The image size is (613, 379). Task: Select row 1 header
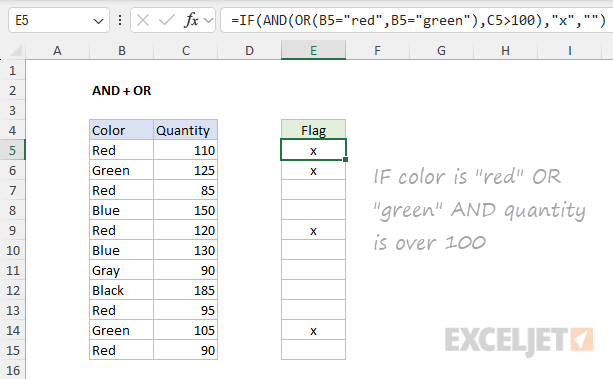point(13,70)
